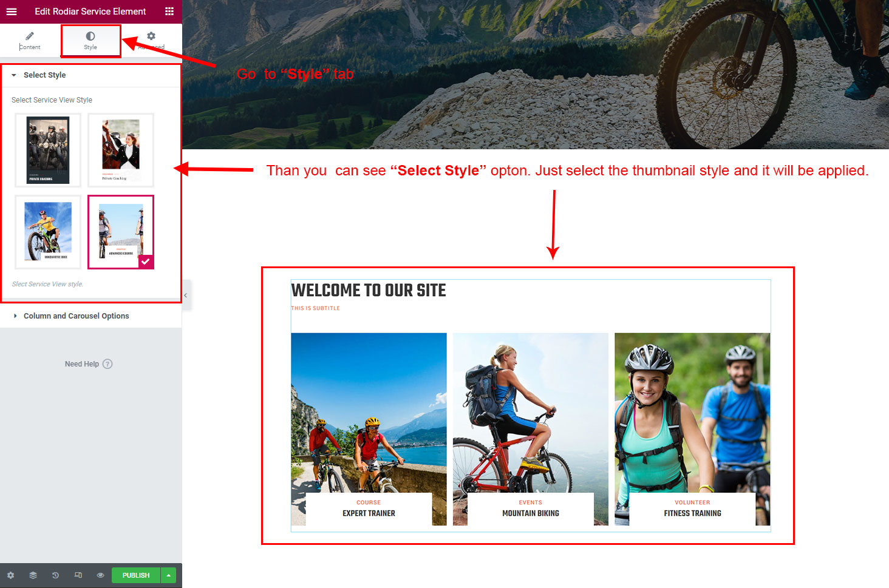Open the hamburger menu in the Elementor header
The width and height of the screenshot is (889, 588).
click(x=12, y=12)
